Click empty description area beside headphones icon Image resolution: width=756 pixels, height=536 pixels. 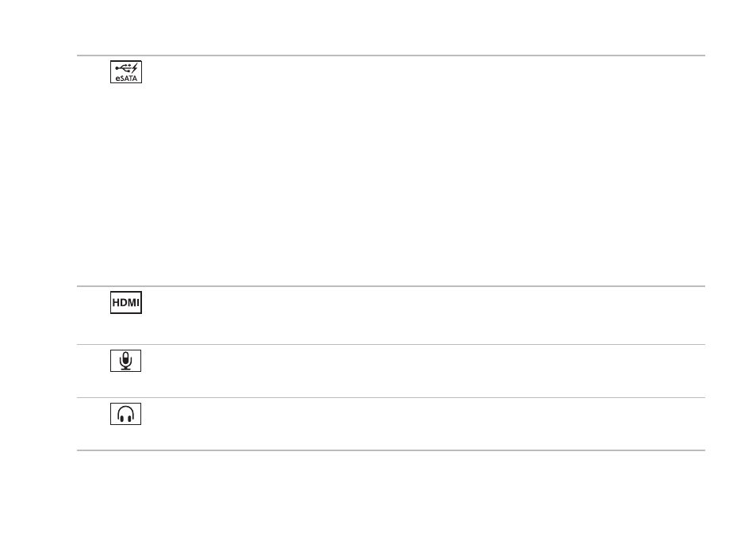point(424,424)
